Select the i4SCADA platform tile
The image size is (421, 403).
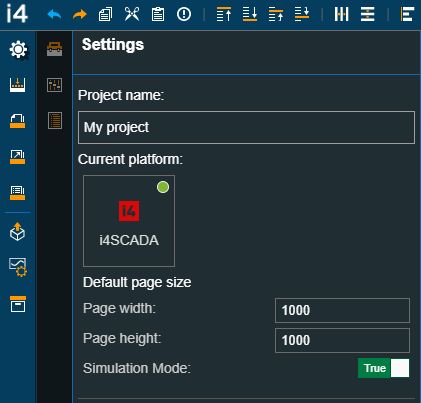tap(129, 221)
